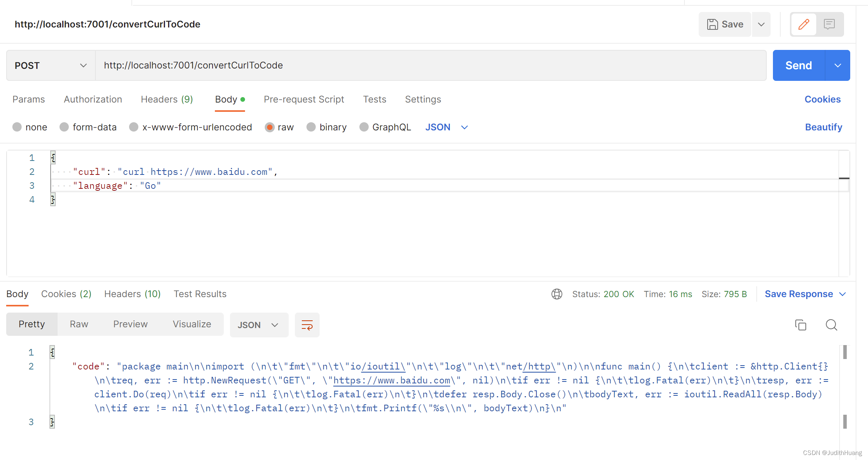Open the response JSON format dropdown
Viewport: 868px width, 460px height.
pyautogui.click(x=259, y=325)
